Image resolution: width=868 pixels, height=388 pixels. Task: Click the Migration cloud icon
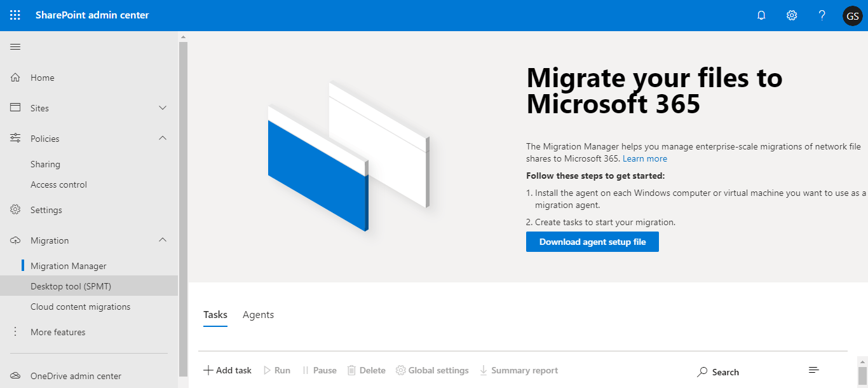pos(15,240)
